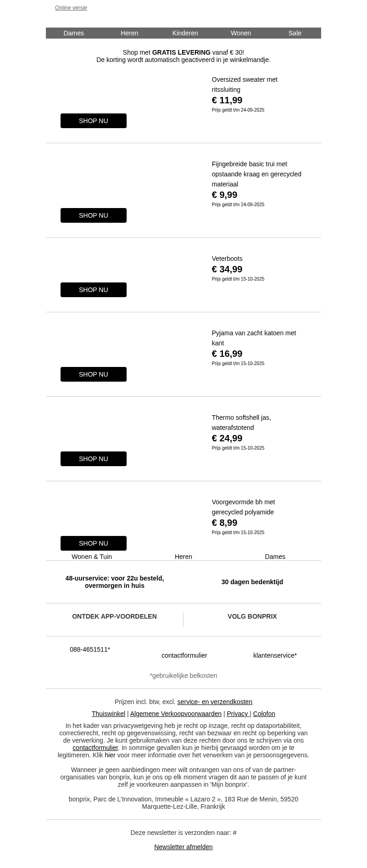
Task: Go to Wonen in the gray navigation bar
Action: (241, 33)
